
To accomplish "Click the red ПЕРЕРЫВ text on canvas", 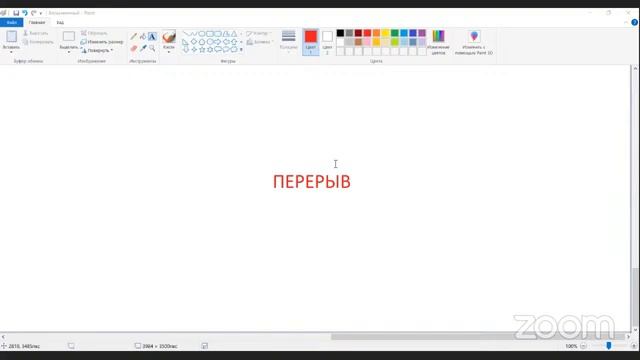I will pyautogui.click(x=312, y=182).
